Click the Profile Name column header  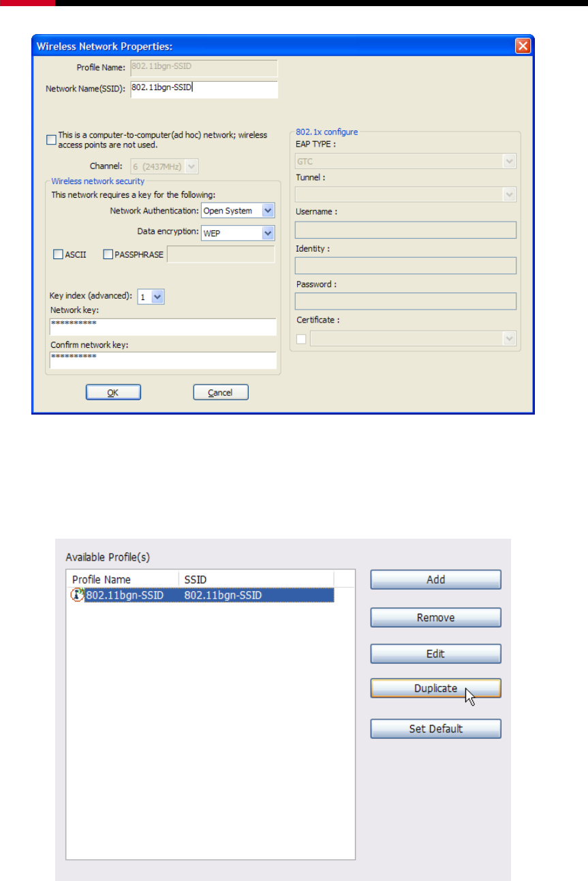click(x=123, y=579)
